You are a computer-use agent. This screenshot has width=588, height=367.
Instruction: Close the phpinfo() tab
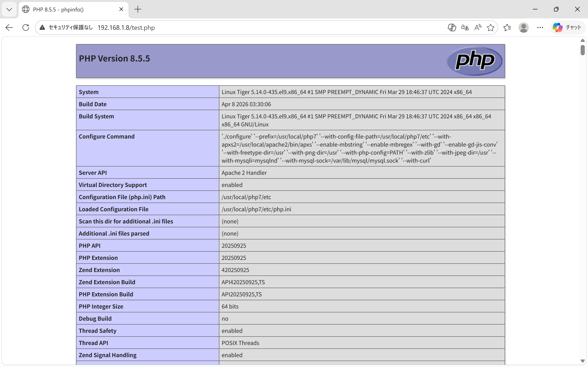pyautogui.click(x=121, y=9)
